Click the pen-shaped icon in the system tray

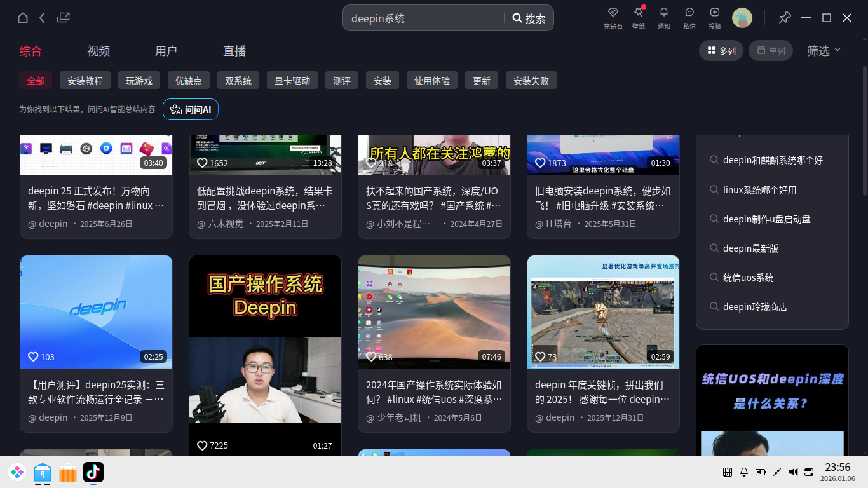(776, 472)
